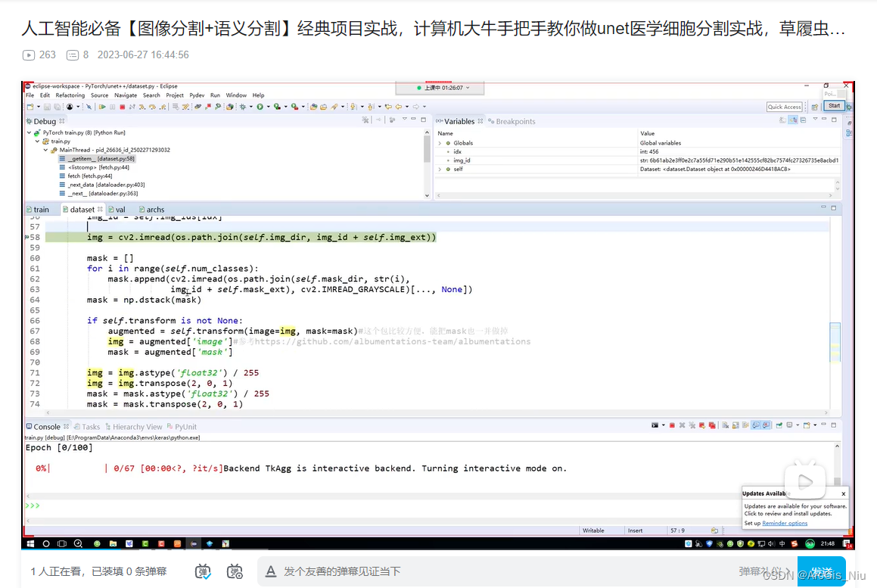Image resolution: width=877 pixels, height=588 pixels.
Task: Click the Debug bug launch icon
Action: click(242, 106)
